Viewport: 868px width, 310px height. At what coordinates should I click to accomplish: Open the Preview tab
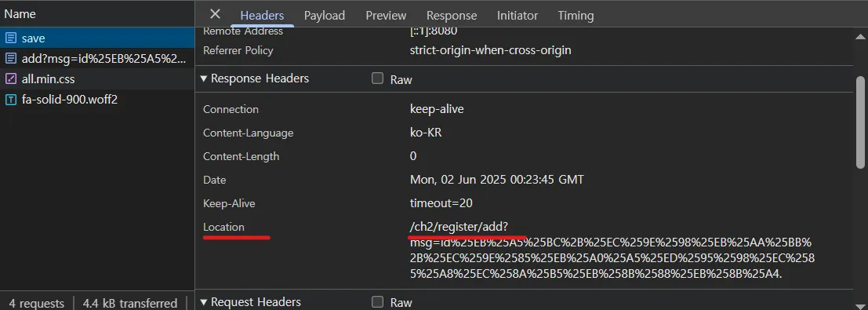click(386, 16)
